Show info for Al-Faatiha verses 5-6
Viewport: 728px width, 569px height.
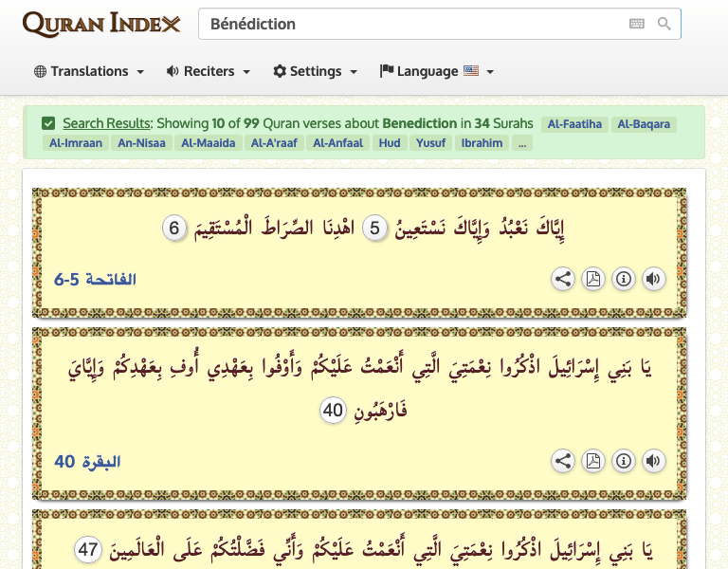click(x=624, y=279)
